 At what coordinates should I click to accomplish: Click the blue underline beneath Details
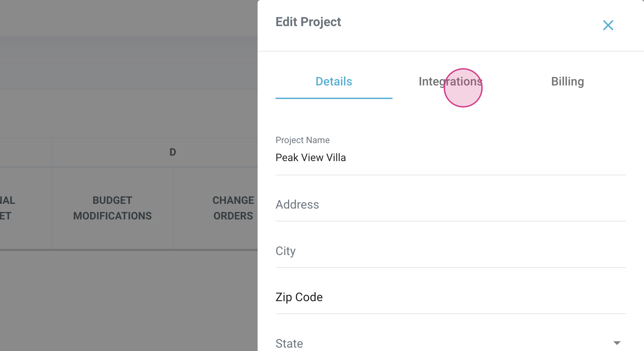[x=334, y=98]
